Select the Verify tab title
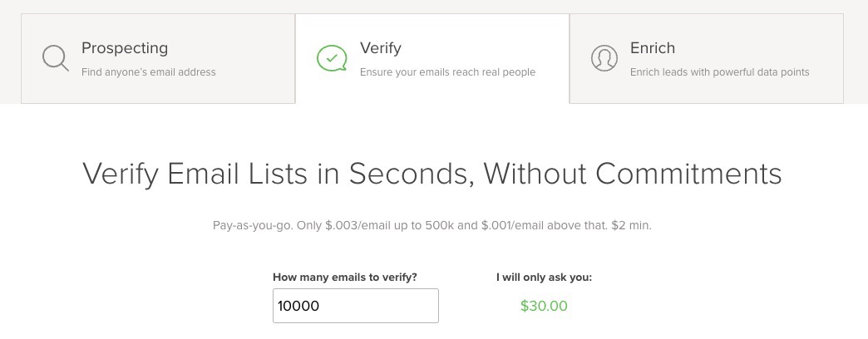This screenshot has height=339, width=868. [380, 48]
